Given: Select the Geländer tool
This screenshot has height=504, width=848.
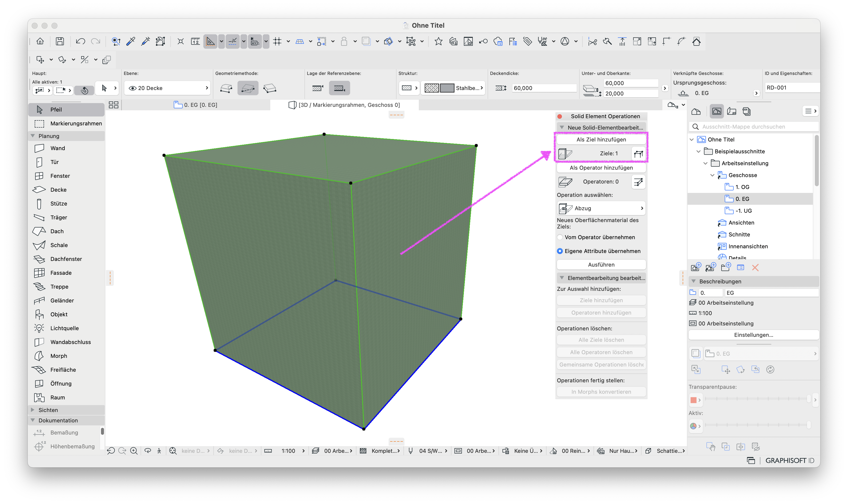Looking at the screenshot, I should [66, 300].
